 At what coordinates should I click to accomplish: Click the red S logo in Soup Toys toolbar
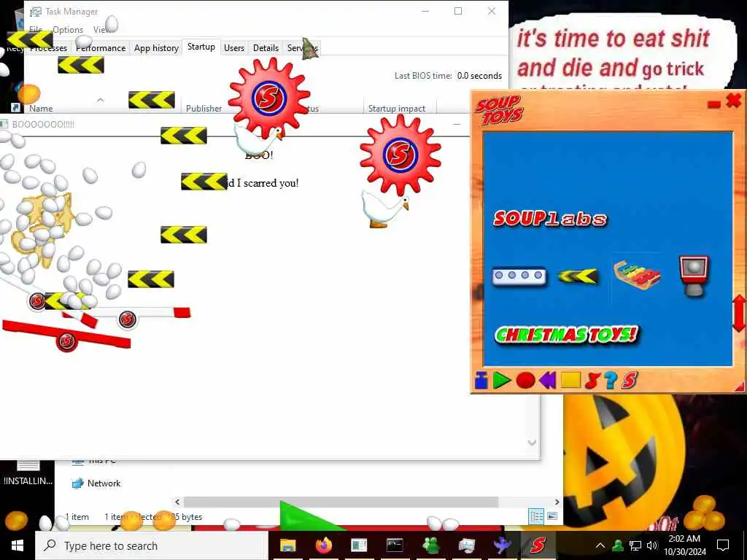pyautogui.click(x=630, y=381)
